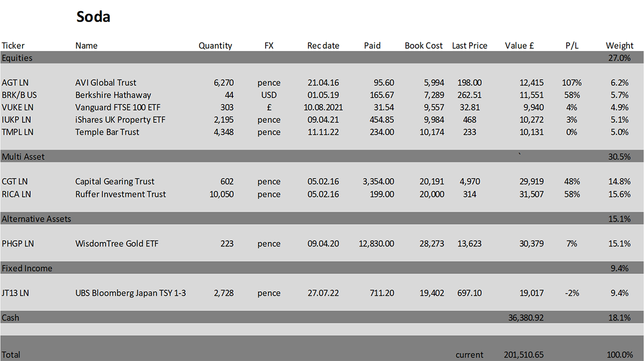Select the P/L column header
Image resolution: width=644 pixels, height=361 pixels.
click(x=572, y=46)
